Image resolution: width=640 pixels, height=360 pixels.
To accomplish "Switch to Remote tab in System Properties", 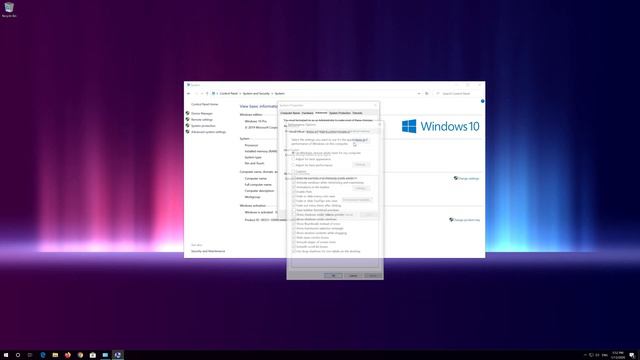I will point(357,113).
